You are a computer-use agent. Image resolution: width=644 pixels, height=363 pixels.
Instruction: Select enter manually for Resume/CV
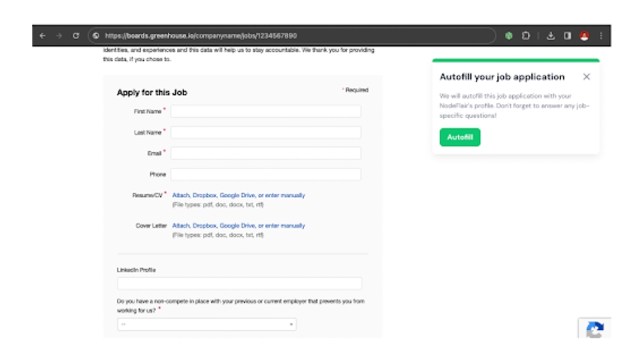point(285,195)
